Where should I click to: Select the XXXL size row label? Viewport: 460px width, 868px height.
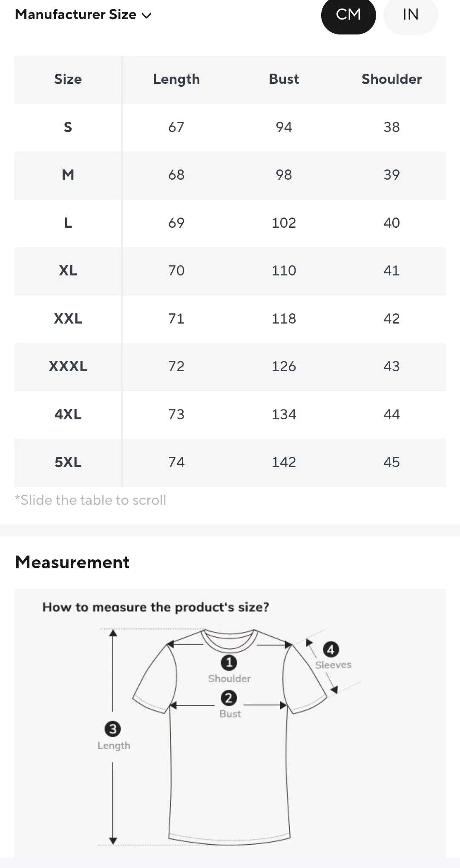(x=68, y=367)
